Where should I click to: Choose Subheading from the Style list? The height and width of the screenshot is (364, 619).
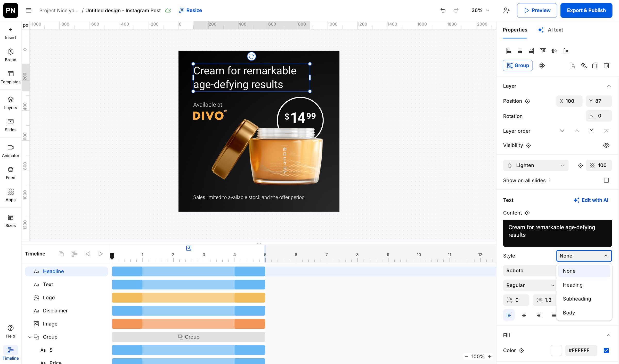(x=584, y=299)
